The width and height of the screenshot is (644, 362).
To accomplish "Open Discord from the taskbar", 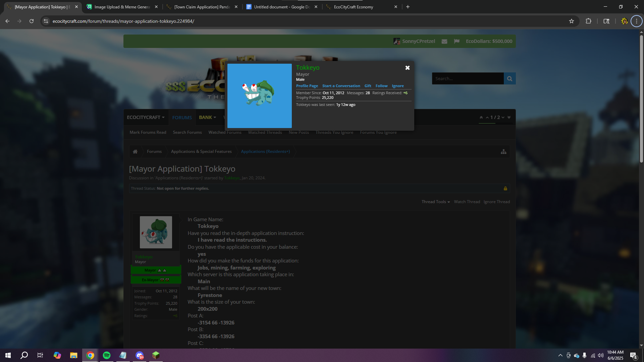I will click(x=140, y=355).
